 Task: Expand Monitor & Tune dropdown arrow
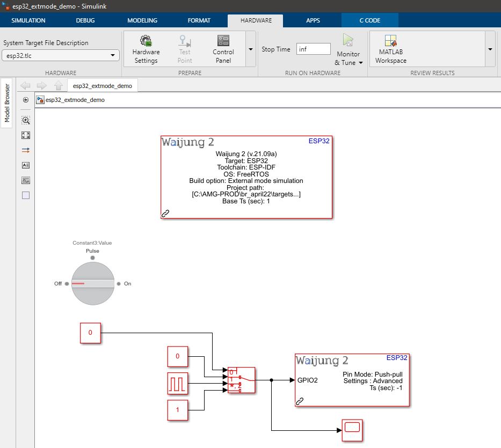[x=361, y=63]
